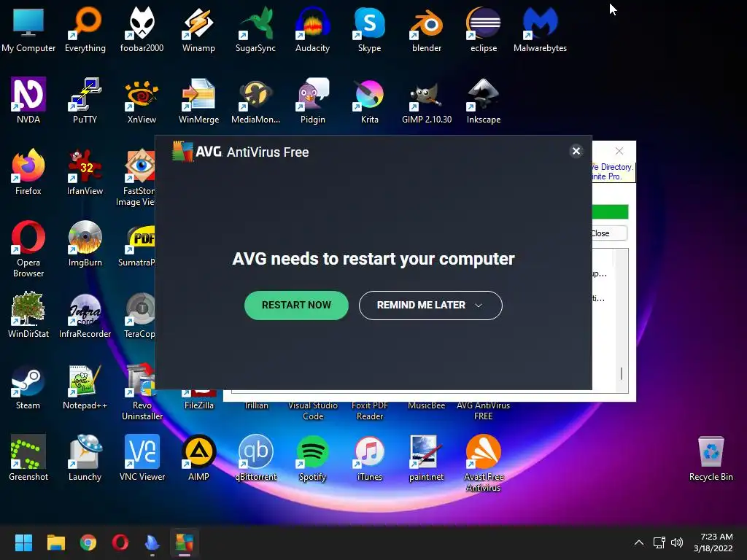
Task: Click Close button in the background window
Action: 609,233
